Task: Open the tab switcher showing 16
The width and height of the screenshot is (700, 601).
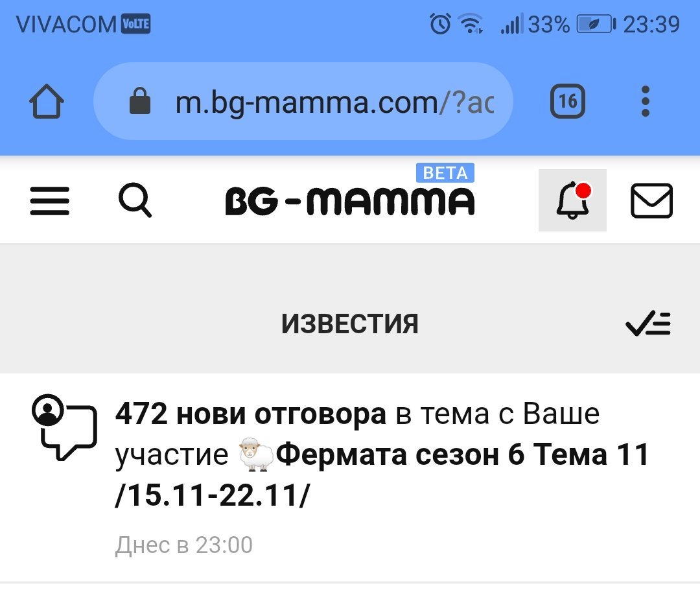Action: (x=567, y=102)
